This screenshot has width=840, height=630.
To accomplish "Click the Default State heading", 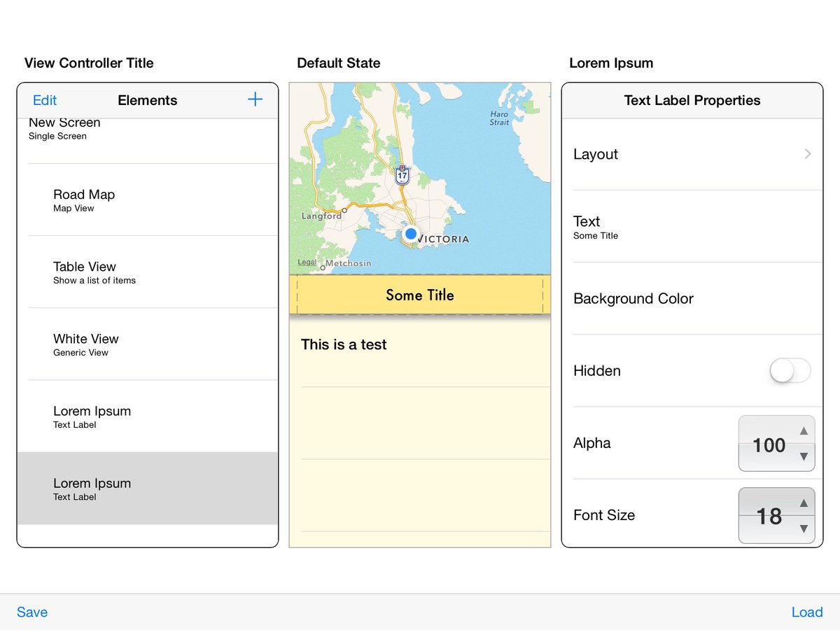I will click(x=339, y=63).
